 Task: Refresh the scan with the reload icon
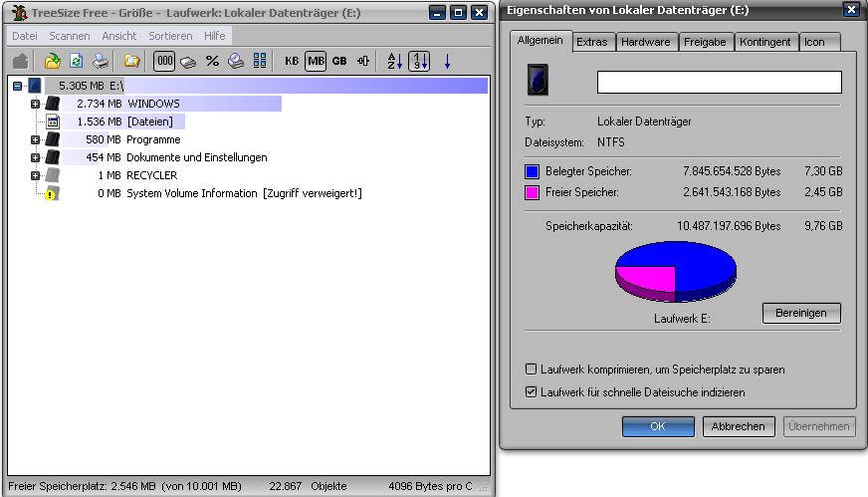[77, 61]
